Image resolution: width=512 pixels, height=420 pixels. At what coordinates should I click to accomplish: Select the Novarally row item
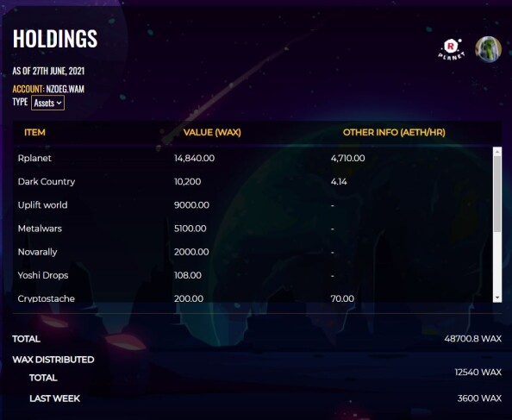[x=38, y=252]
